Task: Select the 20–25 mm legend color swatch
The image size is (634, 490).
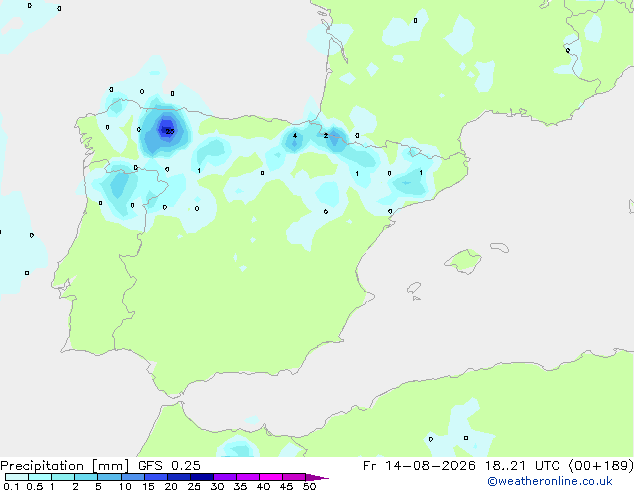Action: tap(178, 477)
